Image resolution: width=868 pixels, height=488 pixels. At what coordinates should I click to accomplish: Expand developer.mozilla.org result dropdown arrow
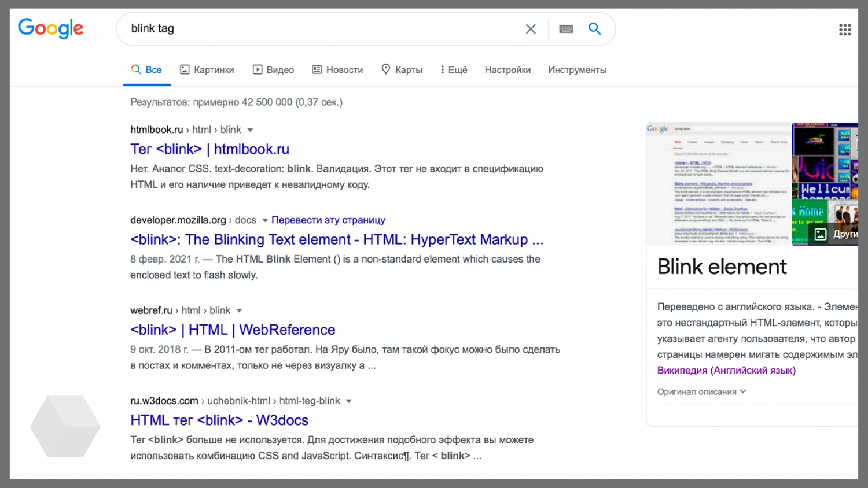click(x=265, y=220)
